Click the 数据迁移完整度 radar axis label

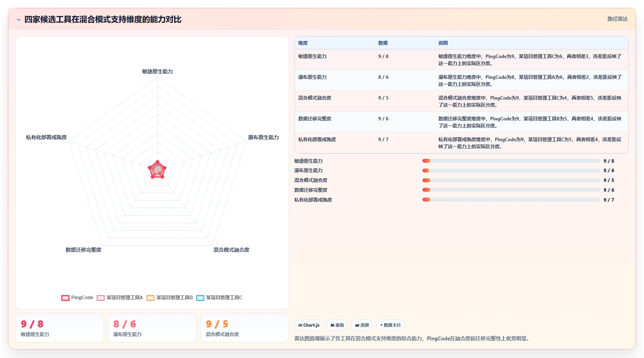click(x=84, y=250)
